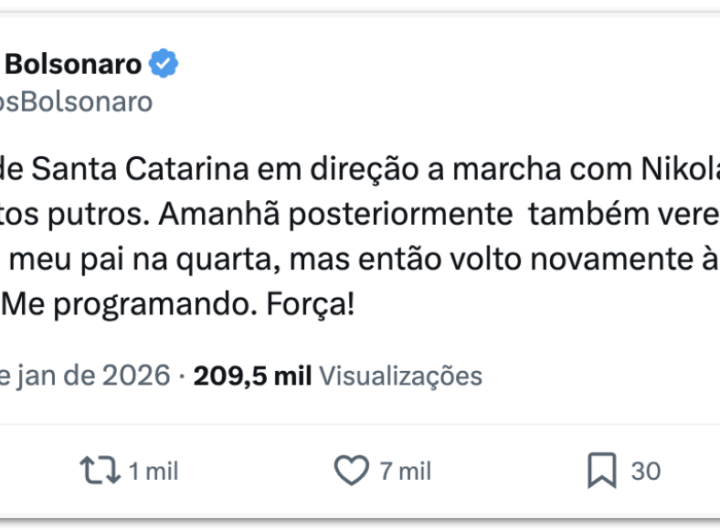Click the blue verified badge icon

[164, 65]
